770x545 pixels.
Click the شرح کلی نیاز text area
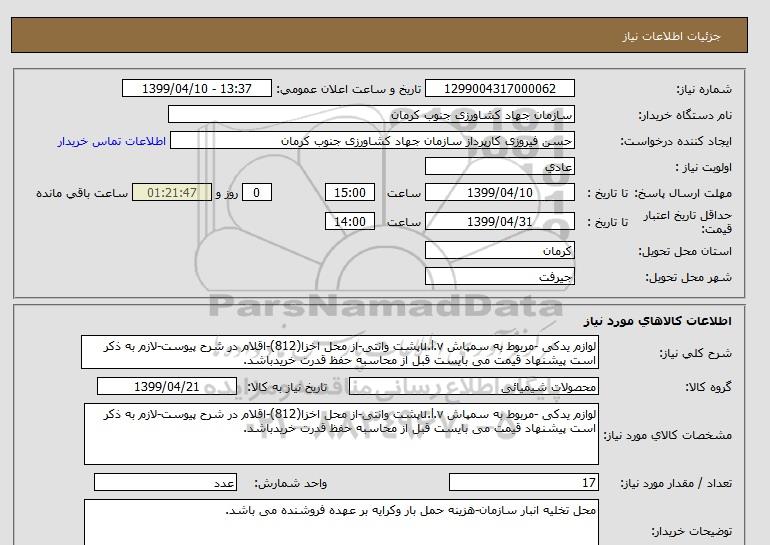(341, 353)
